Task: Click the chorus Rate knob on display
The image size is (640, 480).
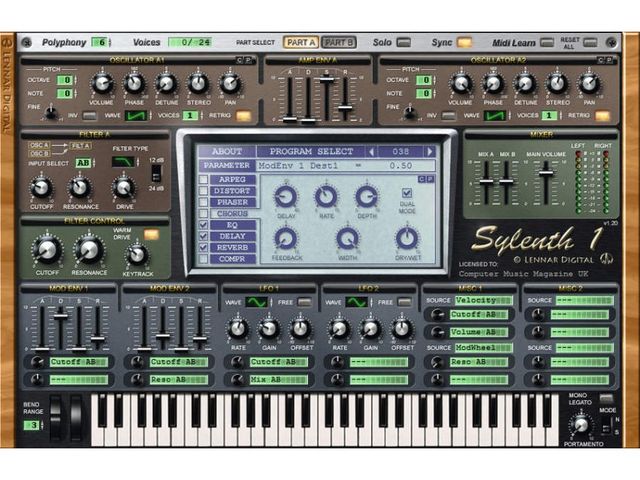Action: tap(326, 197)
